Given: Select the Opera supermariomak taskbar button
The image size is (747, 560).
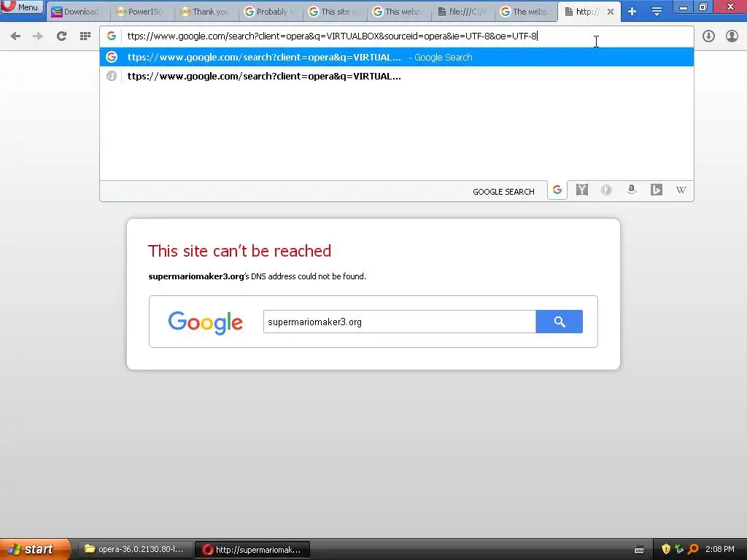Looking at the screenshot, I should pos(252,550).
